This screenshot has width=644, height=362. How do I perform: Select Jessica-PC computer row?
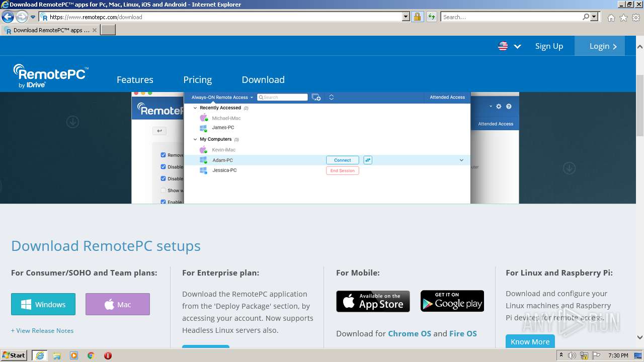click(327, 170)
